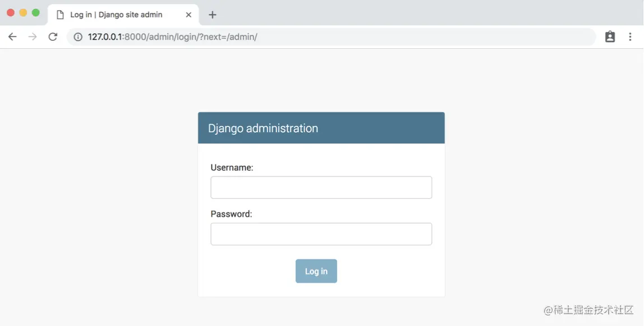Click the Username: label
Image resolution: width=644 pixels, height=326 pixels.
[x=232, y=167]
